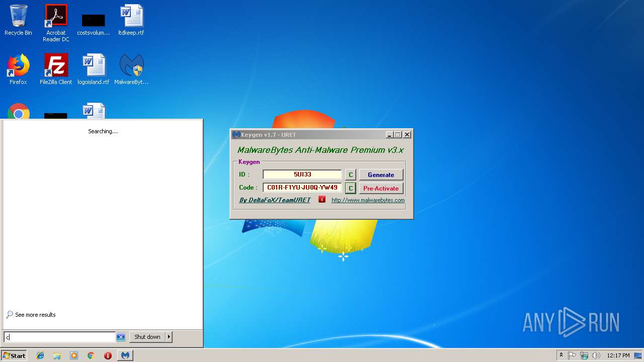The image size is (644, 362).
Task: Close the Keygen v1.7 window
Action: point(407,135)
